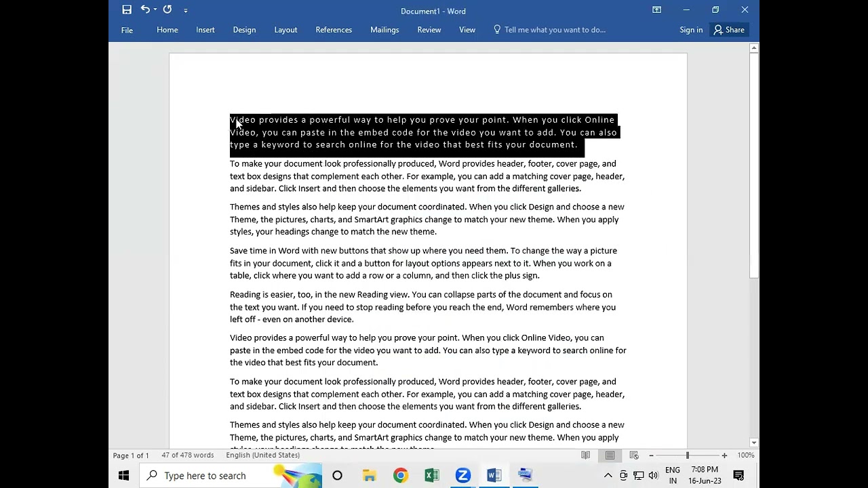Open the File tab
This screenshot has height=488, width=868.
127,30
